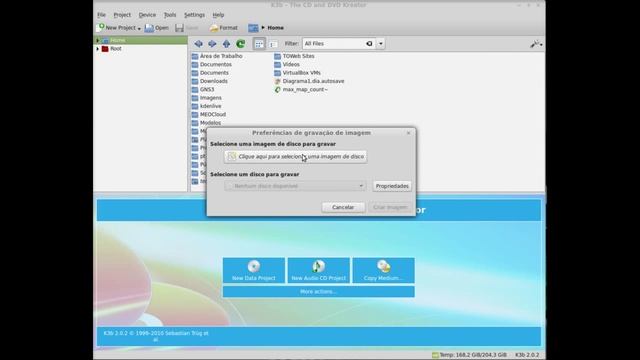Close the Preferências de gravação dialog

point(408,133)
